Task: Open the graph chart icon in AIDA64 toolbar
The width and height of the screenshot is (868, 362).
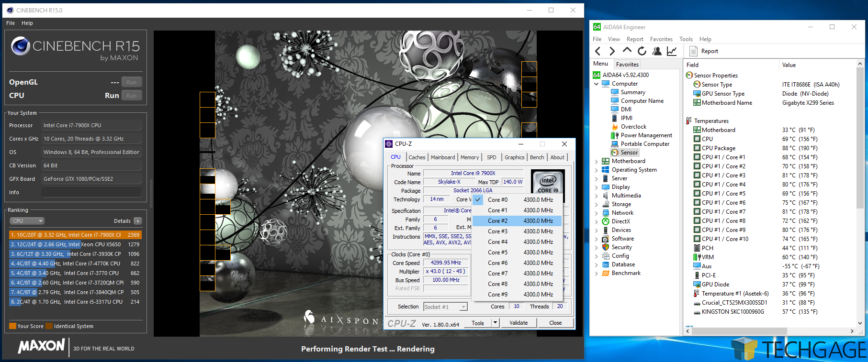Action: tap(672, 51)
